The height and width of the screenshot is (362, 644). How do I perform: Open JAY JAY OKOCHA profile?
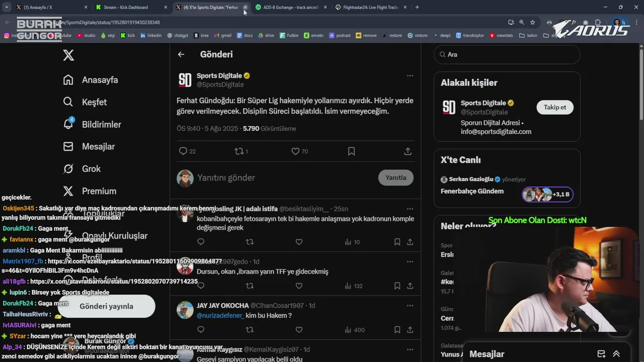222,305
